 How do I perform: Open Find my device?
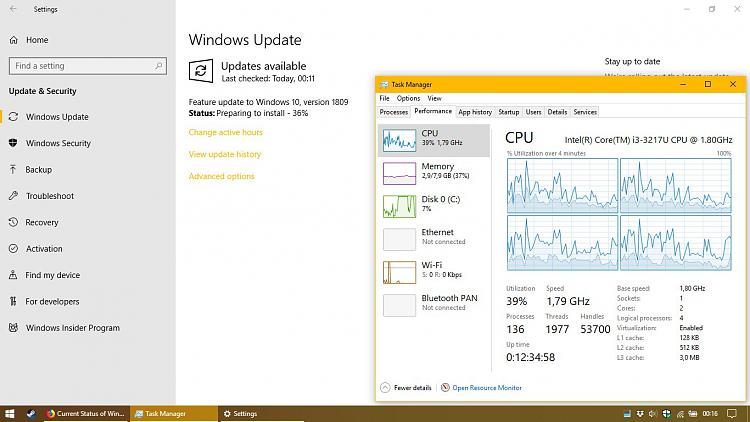pos(53,275)
